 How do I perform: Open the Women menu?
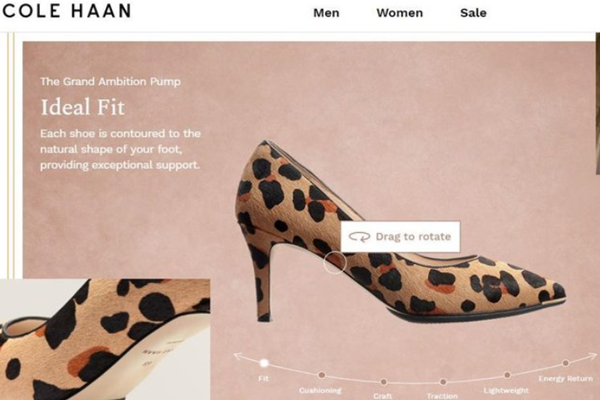(399, 13)
